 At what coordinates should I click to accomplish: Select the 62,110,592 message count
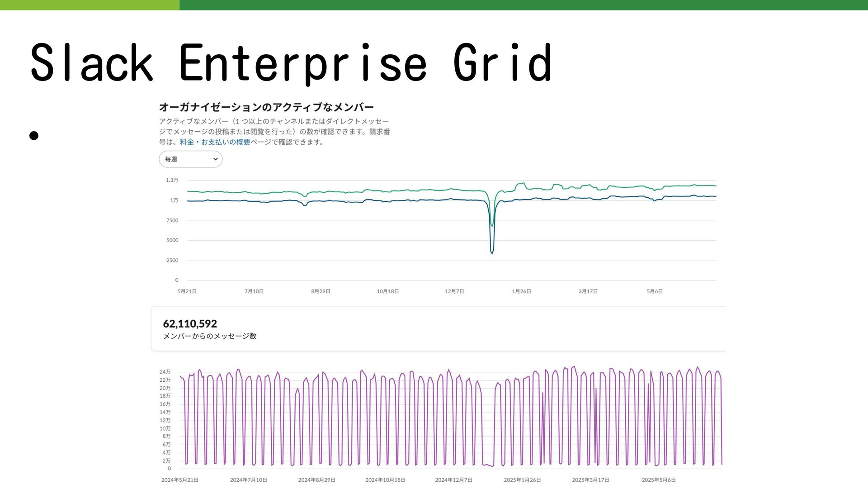[190, 324]
